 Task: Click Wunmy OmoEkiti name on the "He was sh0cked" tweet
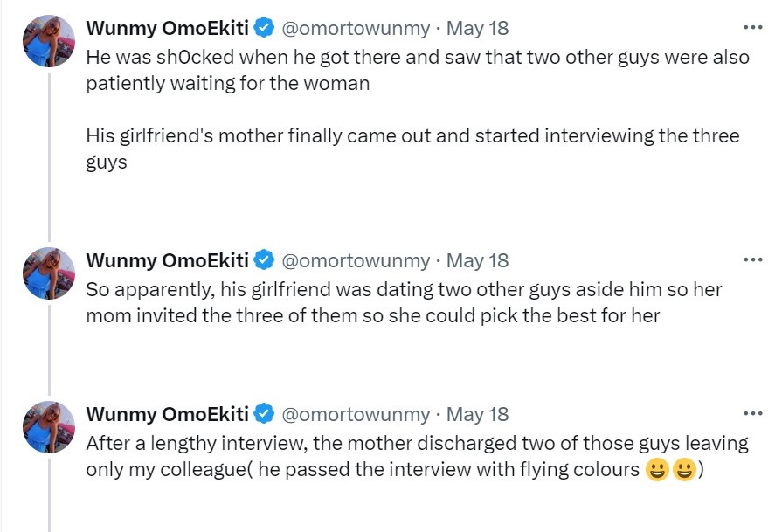pyautogui.click(x=167, y=29)
